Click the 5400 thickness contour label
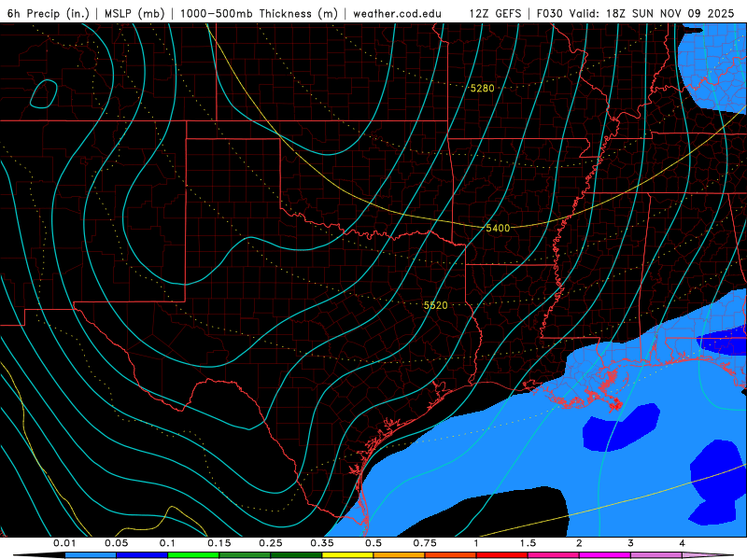Viewport: 747px width, 560px height. tap(498, 228)
